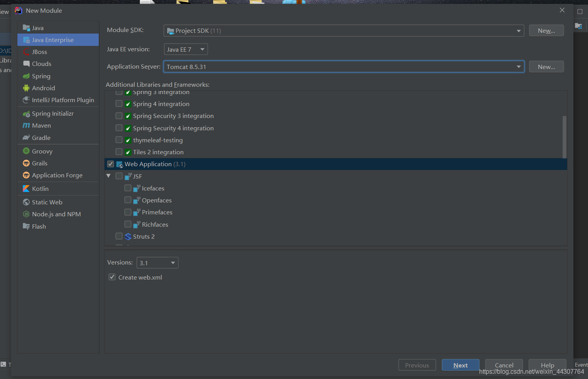
Task: Close the New Module dialog
Action: (562, 10)
